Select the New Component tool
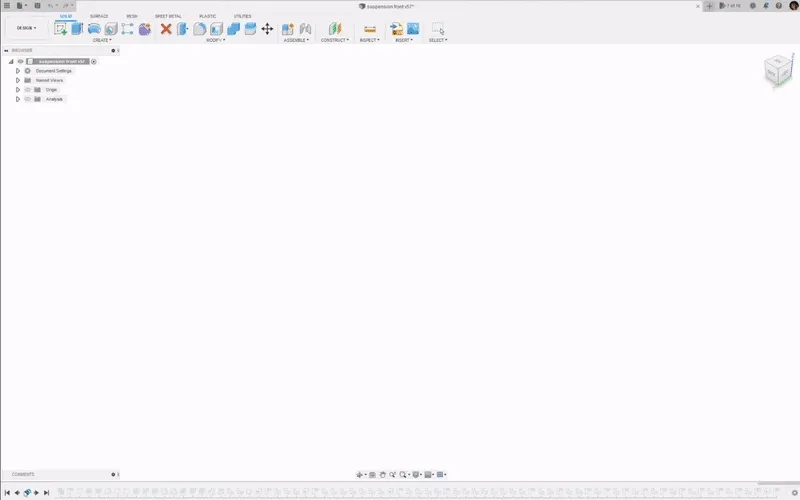The height and width of the screenshot is (500, 800). (288, 29)
